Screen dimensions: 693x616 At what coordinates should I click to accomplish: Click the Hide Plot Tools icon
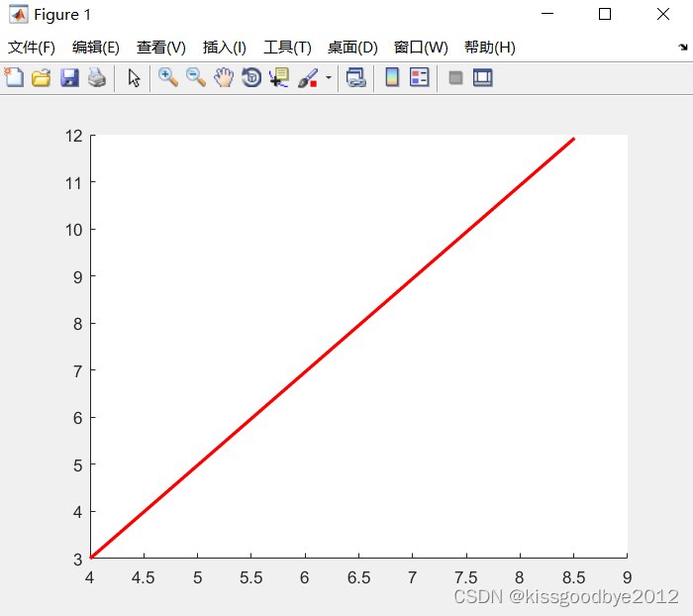(x=455, y=78)
